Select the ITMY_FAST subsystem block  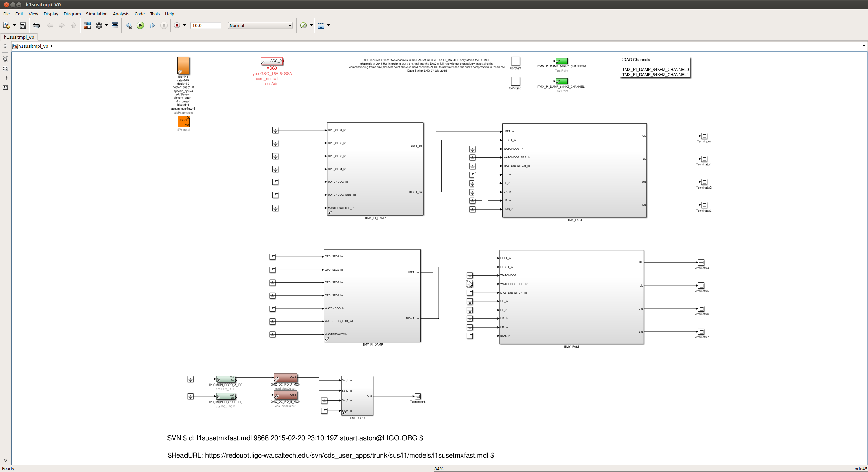pos(571,297)
